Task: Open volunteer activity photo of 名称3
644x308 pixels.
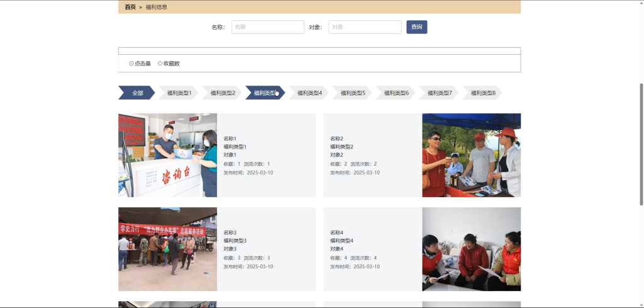Action: (167, 249)
